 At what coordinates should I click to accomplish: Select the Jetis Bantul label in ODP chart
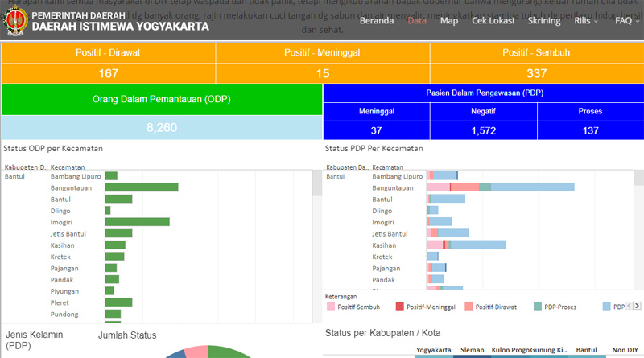tap(68, 233)
